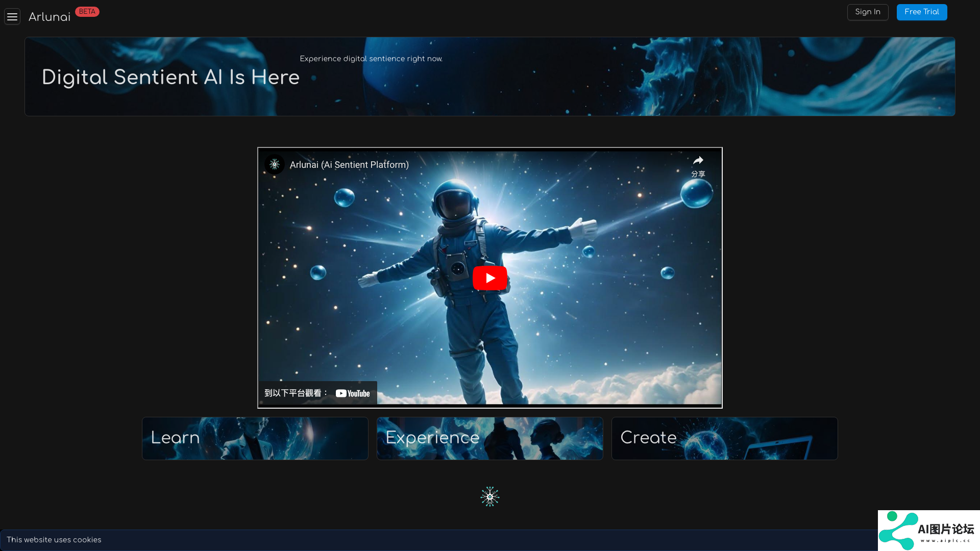Start the Free Trial

point(921,12)
